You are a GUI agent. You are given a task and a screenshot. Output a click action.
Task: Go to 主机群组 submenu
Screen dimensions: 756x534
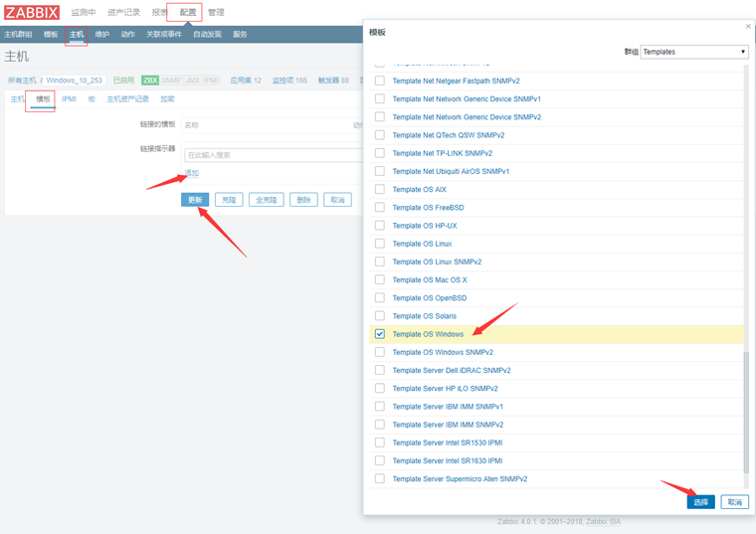[18, 34]
